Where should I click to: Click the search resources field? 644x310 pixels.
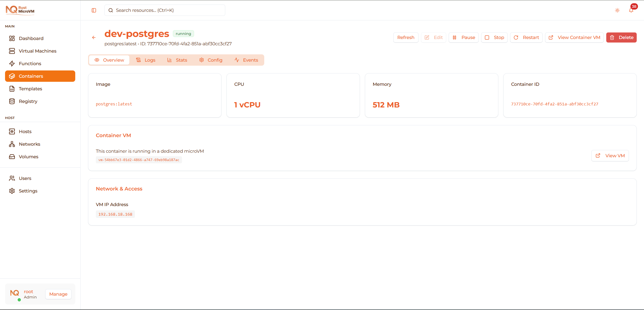164,10
